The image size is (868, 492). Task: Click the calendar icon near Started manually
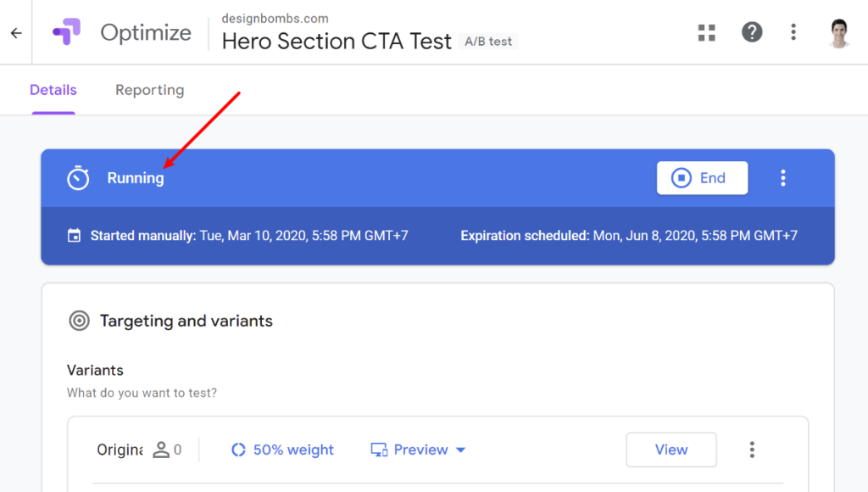coord(74,236)
